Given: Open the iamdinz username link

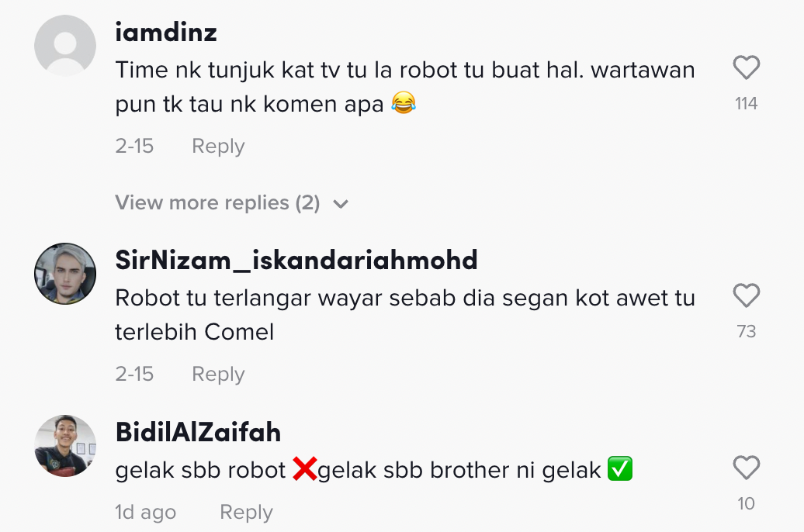Looking at the screenshot, I should (166, 33).
